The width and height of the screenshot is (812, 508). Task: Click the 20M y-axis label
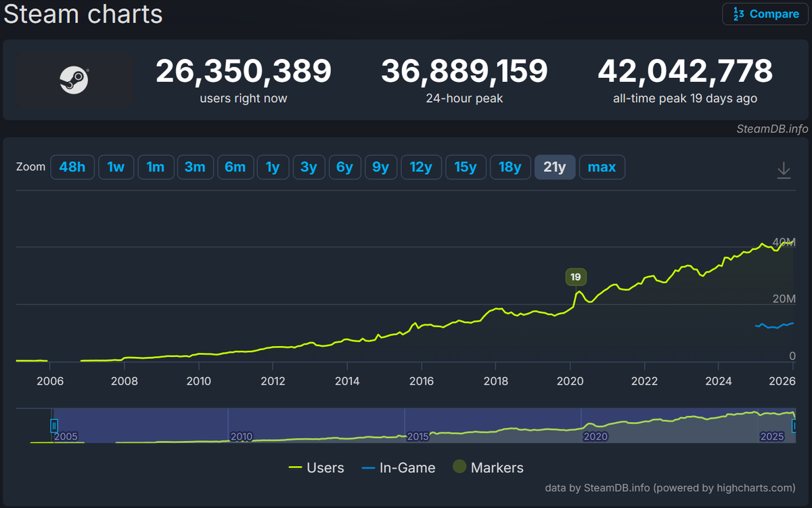(x=784, y=299)
